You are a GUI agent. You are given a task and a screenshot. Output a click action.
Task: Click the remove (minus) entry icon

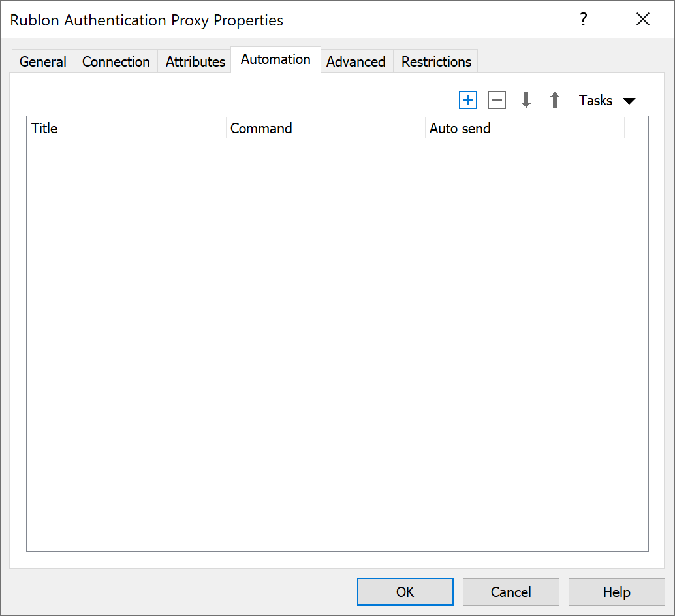click(497, 100)
